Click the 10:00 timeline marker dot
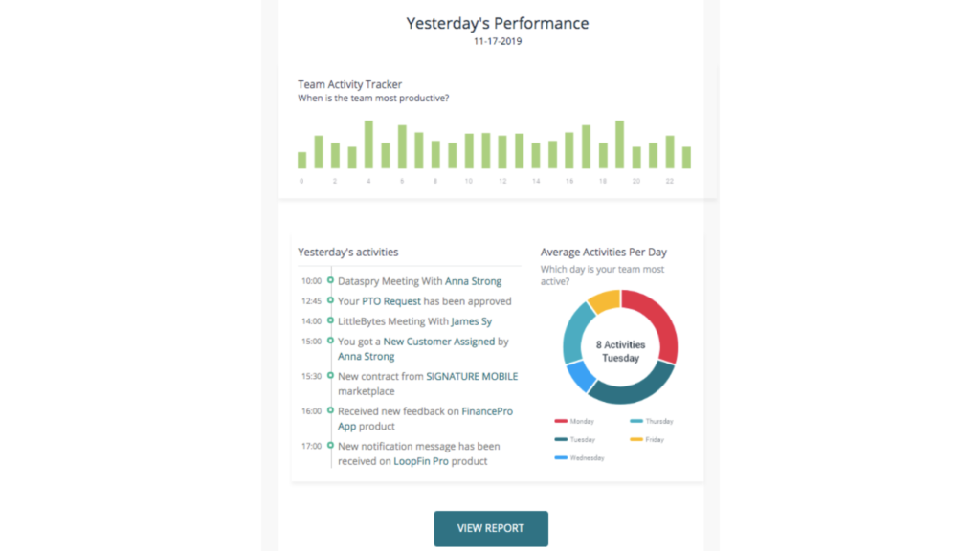 point(330,280)
